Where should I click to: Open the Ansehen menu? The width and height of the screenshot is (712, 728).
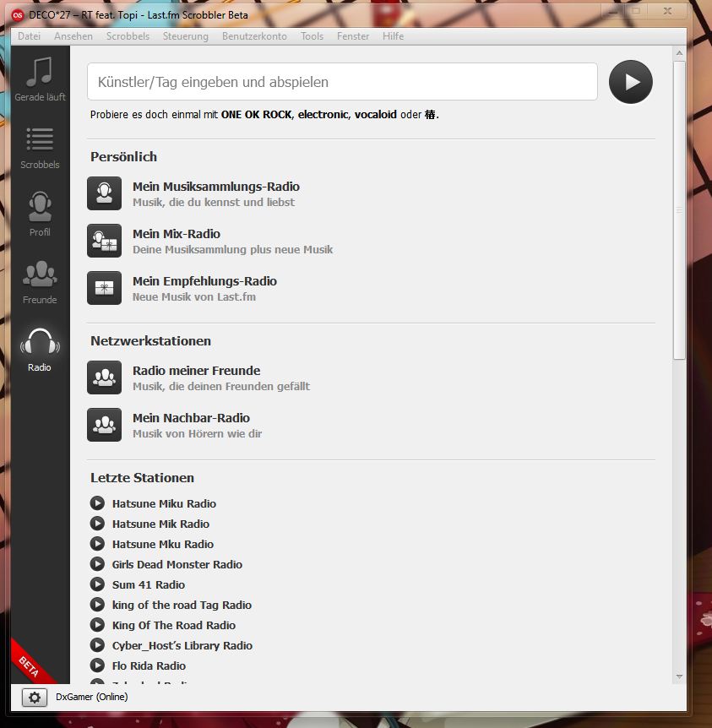pyautogui.click(x=73, y=36)
